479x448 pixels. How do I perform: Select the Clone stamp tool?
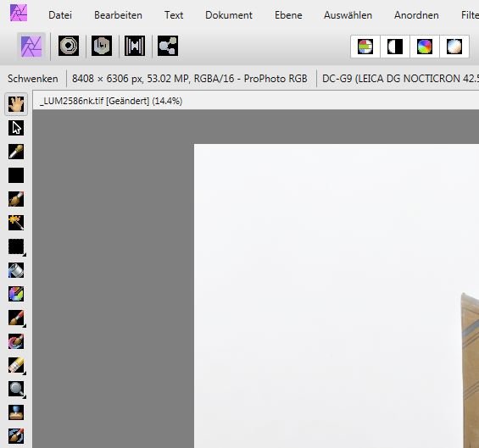tap(16, 412)
